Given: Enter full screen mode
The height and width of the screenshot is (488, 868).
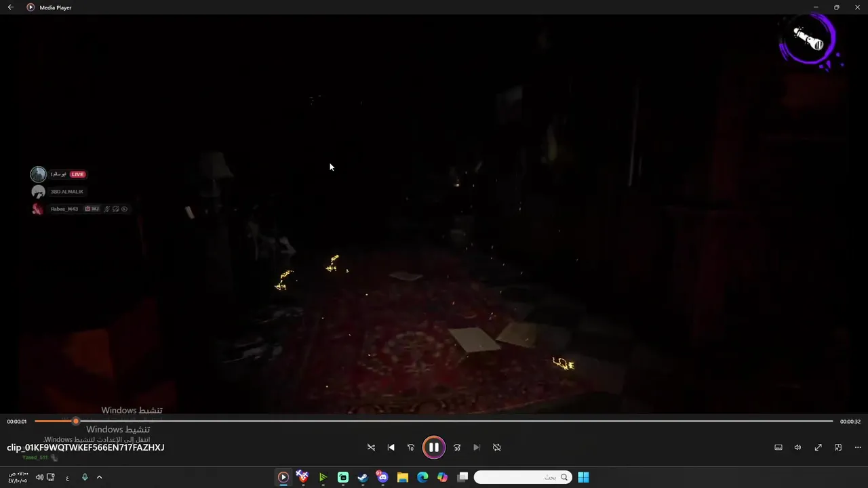Looking at the screenshot, I should coord(818,447).
